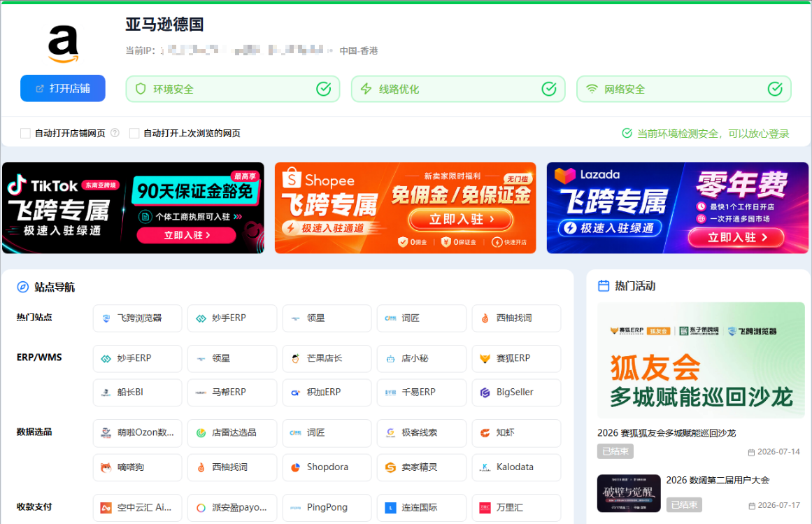Image resolution: width=812 pixels, height=524 pixels.
Task: Click 嘀嗒狗 icon
Action: coord(106,467)
